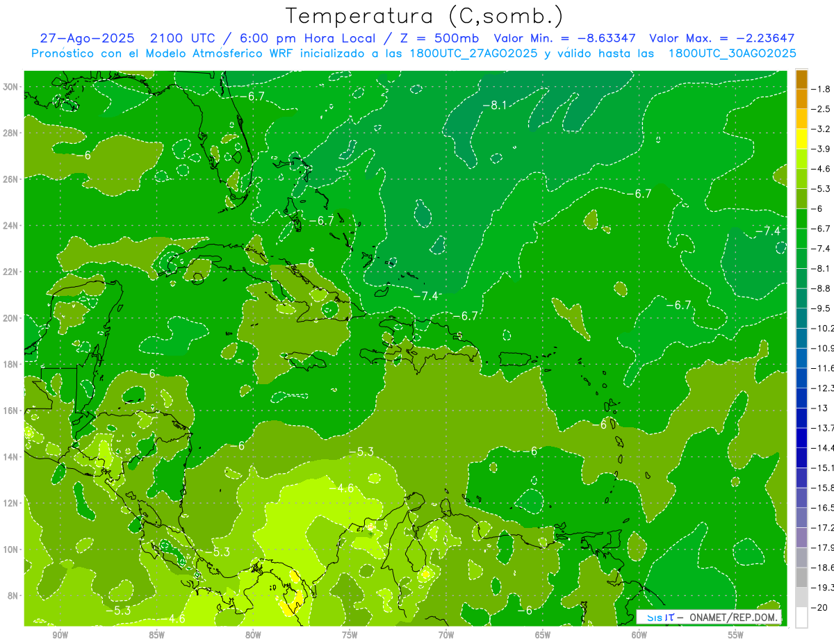Click the -3.2 color bar label
834x644 pixels.
coord(822,129)
